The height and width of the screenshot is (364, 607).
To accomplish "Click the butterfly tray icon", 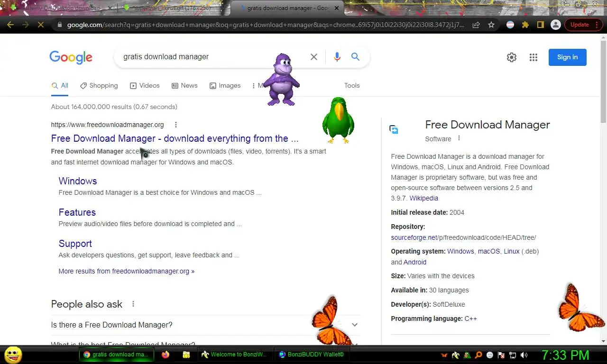I will [444, 355].
